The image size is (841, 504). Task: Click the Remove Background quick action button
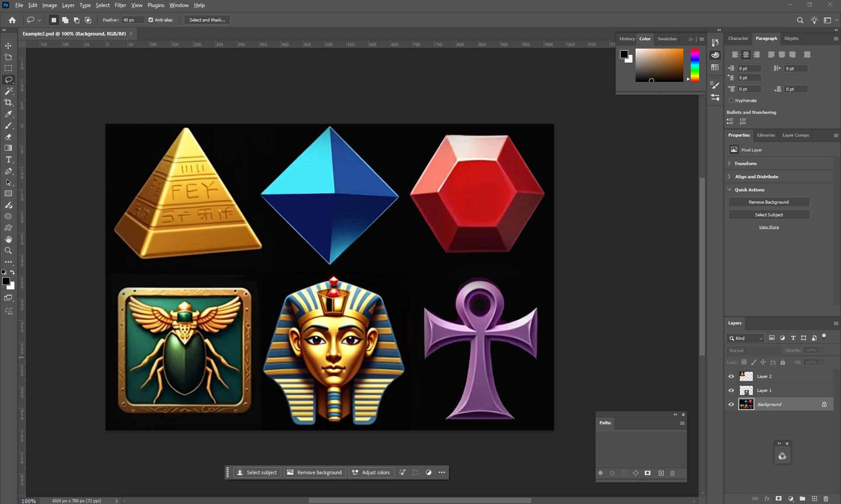point(768,202)
